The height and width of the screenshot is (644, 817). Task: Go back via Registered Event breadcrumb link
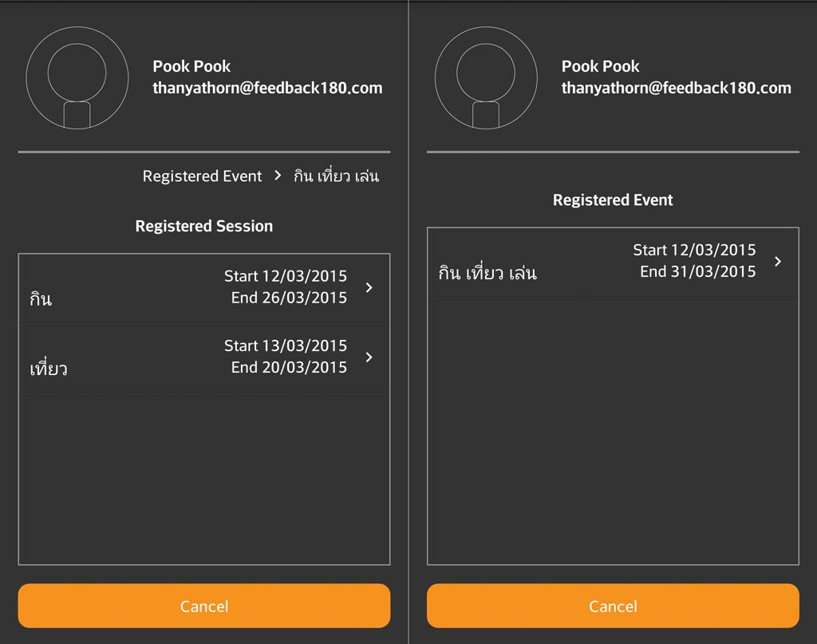202,176
